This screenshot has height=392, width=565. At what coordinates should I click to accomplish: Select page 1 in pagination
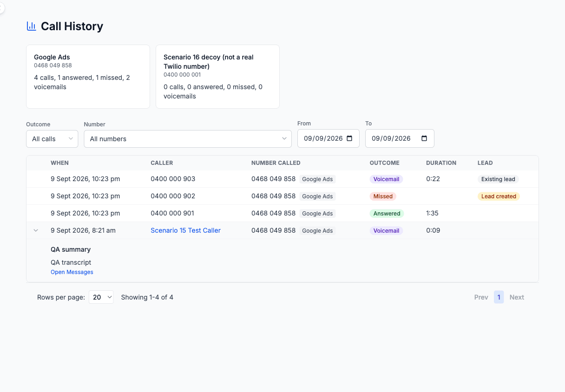point(499,297)
